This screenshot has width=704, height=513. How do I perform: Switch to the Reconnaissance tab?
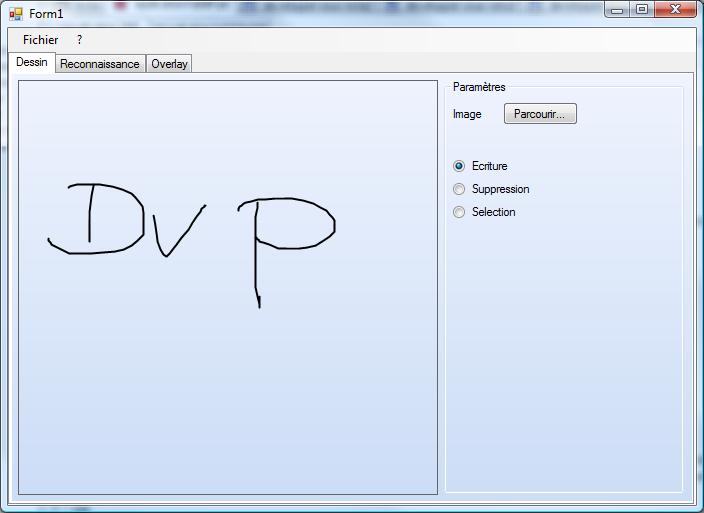[100, 64]
